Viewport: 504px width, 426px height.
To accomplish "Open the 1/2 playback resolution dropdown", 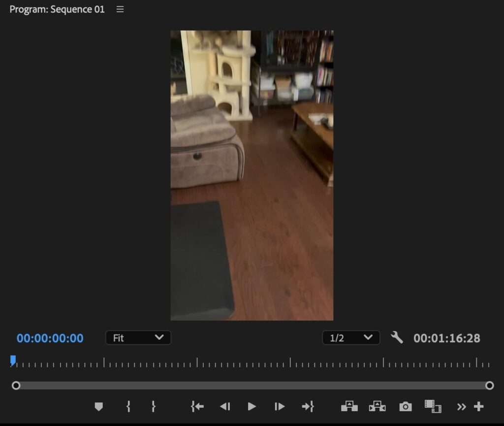I will [351, 338].
